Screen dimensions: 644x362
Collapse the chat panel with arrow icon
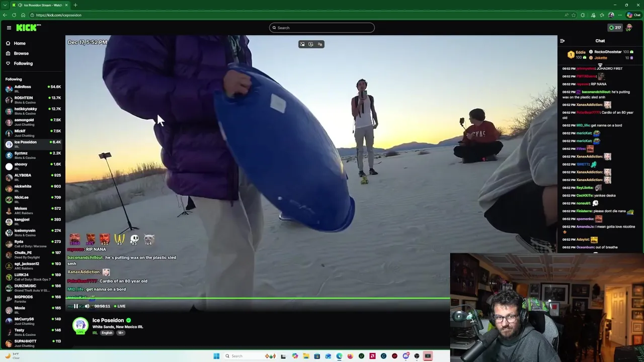[562, 41]
